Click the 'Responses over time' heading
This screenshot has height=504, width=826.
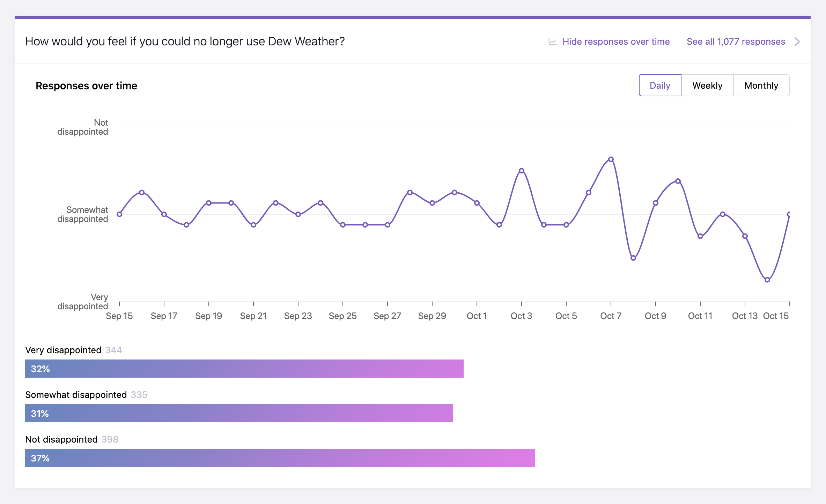tap(86, 86)
